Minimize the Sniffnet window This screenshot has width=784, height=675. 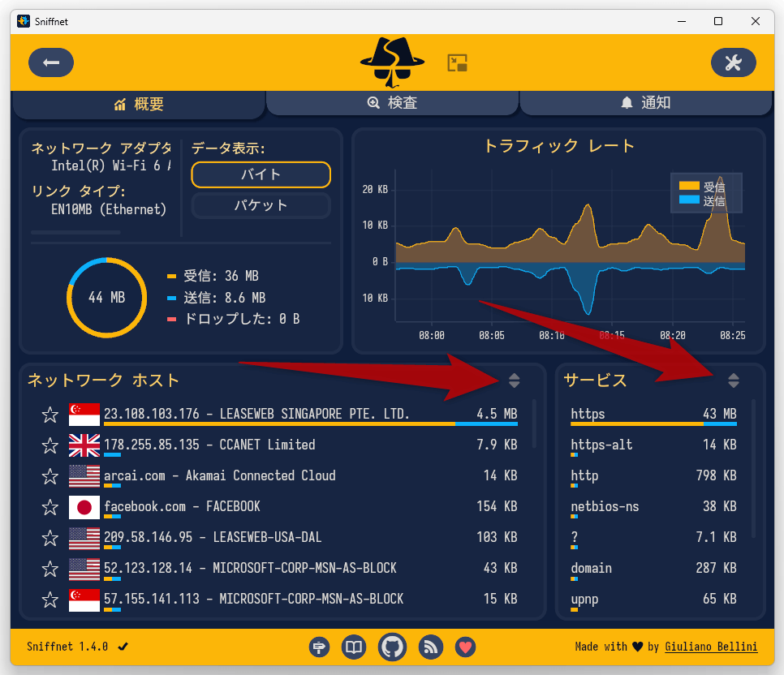[x=682, y=21]
